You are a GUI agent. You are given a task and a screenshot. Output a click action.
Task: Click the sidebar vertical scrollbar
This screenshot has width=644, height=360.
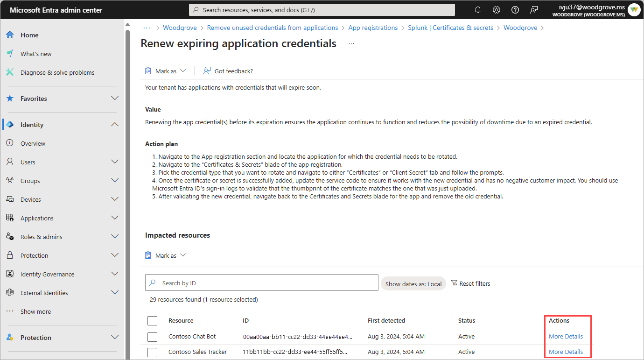coord(128,187)
